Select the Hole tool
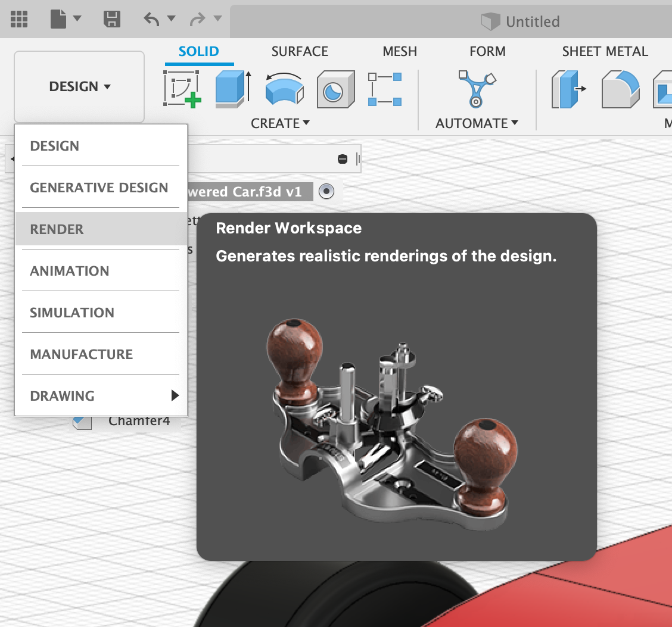 point(336,89)
